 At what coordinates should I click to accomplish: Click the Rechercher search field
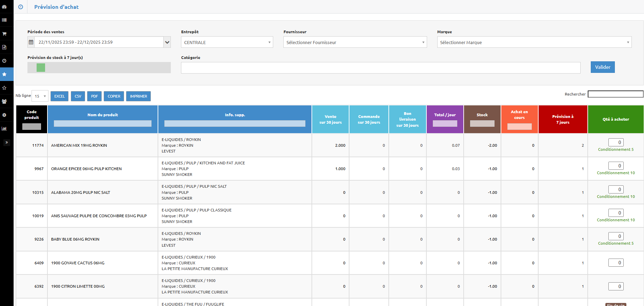[x=615, y=94]
